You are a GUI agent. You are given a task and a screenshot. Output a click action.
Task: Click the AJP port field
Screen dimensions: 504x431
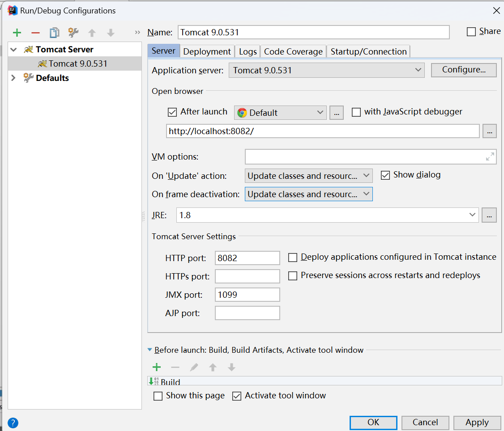(247, 313)
